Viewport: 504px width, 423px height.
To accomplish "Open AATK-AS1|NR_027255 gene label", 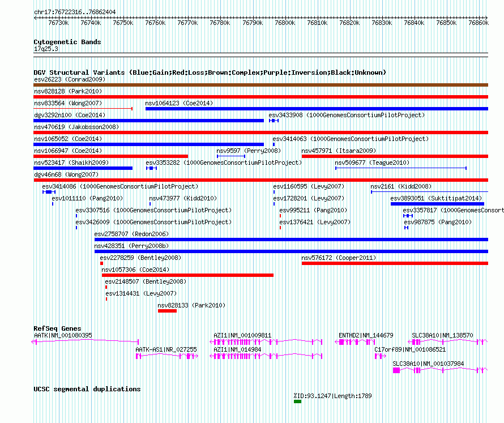I will pos(166,349).
